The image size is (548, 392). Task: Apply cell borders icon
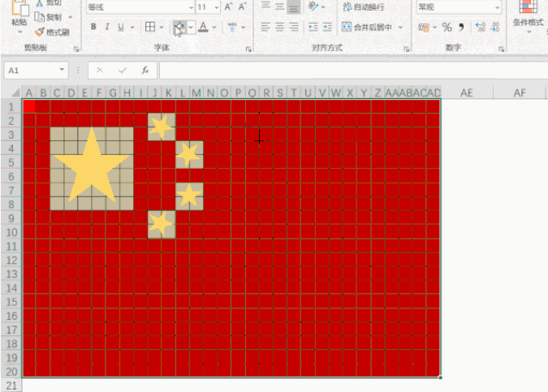click(x=150, y=27)
